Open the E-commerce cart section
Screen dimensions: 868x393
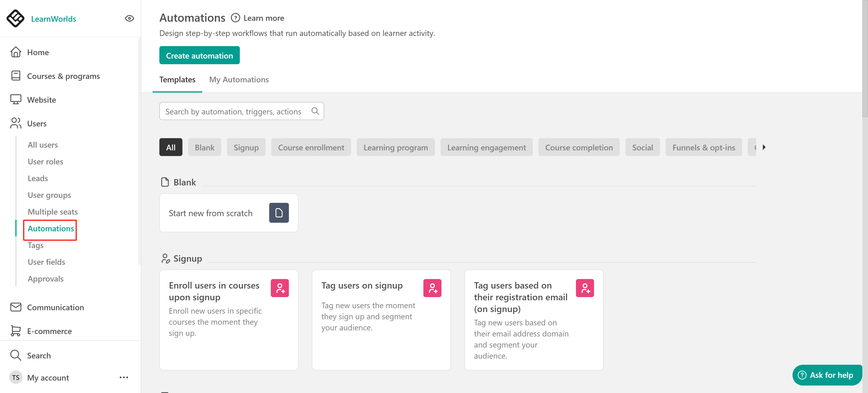pos(49,331)
